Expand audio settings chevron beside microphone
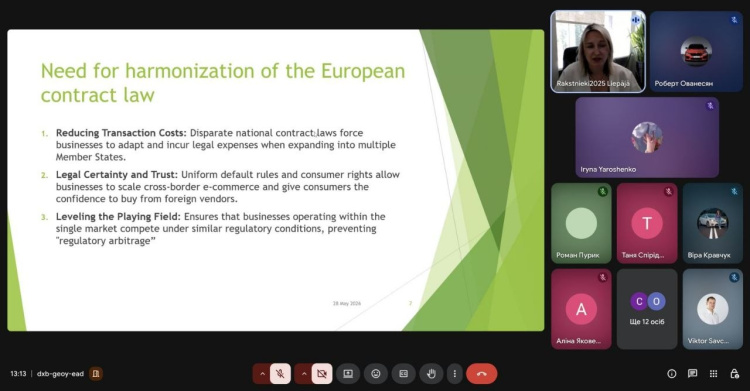This screenshot has height=391, width=750. 262,374
